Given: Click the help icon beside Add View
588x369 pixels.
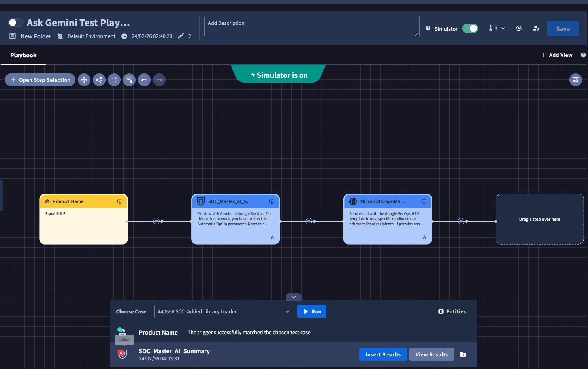Looking at the screenshot, I should pyautogui.click(x=583, y=55).
